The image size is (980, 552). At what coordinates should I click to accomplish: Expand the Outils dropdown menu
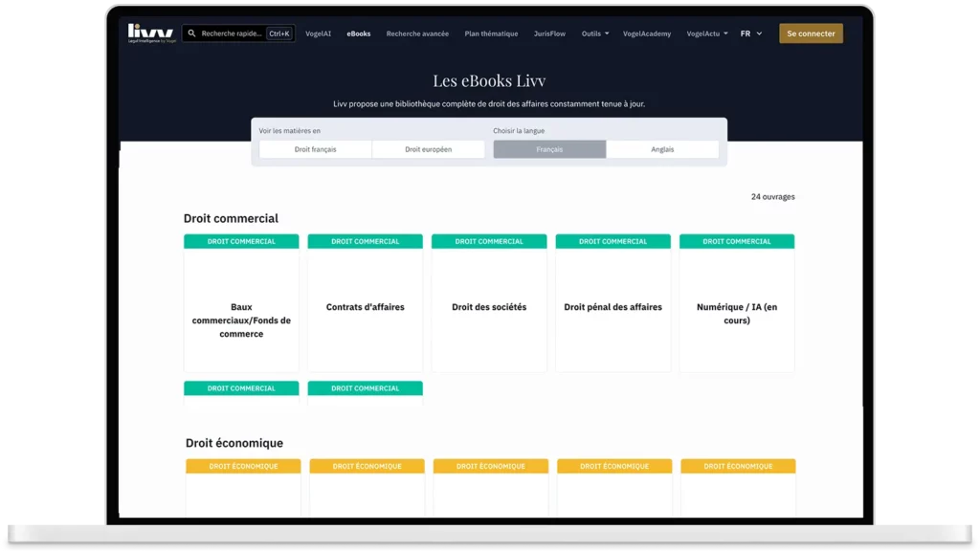pos(594,33)
